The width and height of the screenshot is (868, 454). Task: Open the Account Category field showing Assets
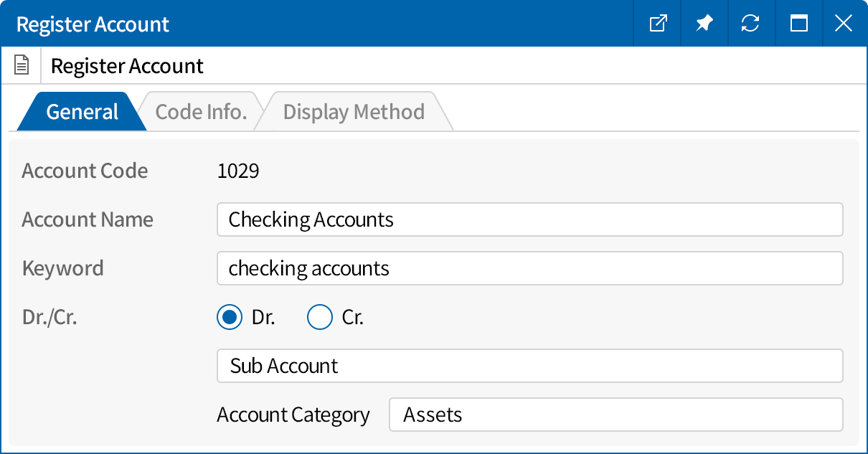coord(615,415)
